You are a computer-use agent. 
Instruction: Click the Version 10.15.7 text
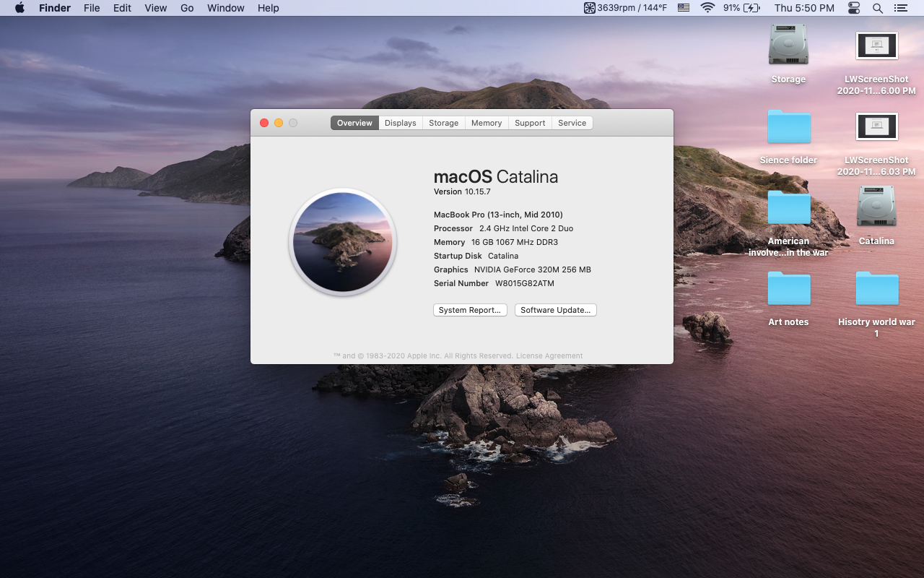[462, 191]
